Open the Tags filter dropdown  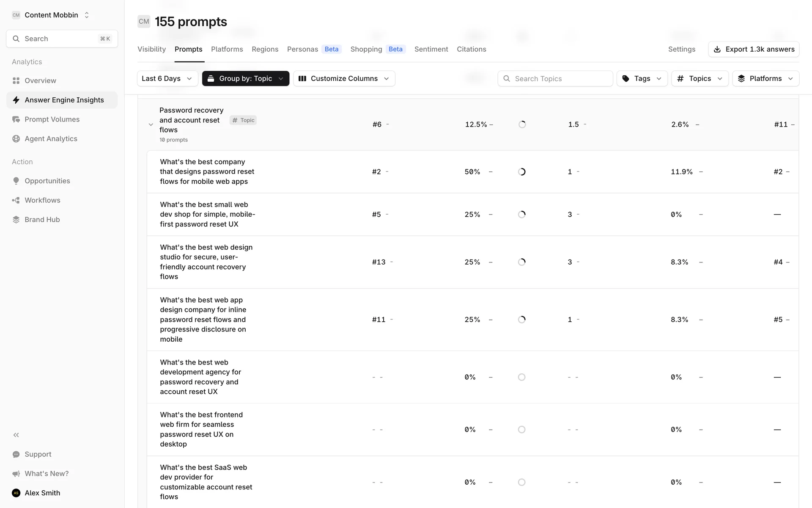tap(642, 79)
